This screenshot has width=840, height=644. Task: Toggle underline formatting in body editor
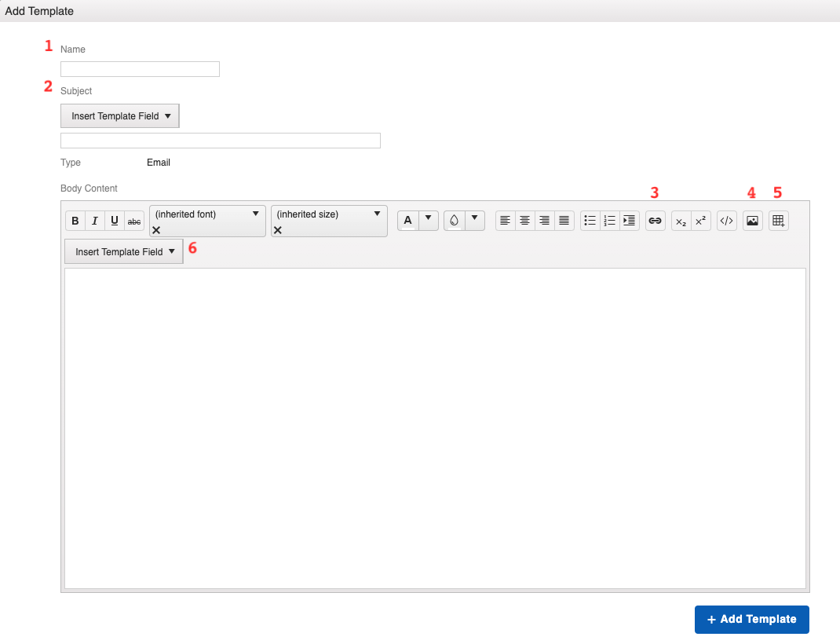tap(115, 221)
